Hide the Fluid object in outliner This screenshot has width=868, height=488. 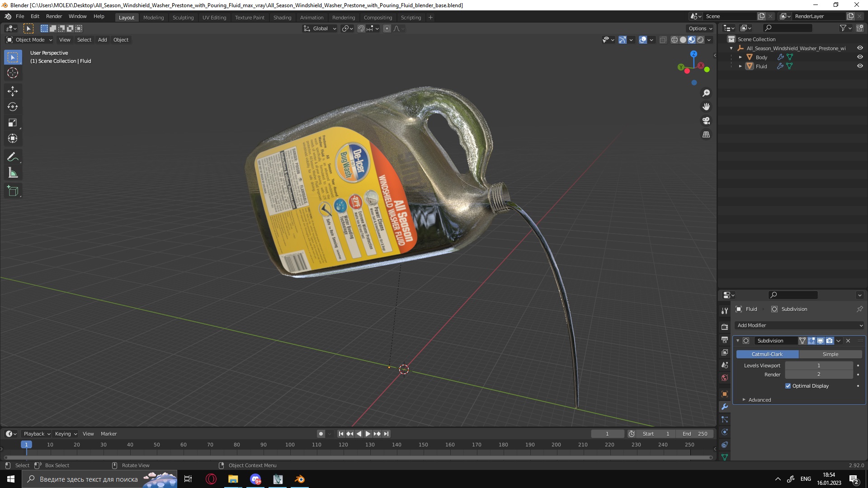(860, 66)
